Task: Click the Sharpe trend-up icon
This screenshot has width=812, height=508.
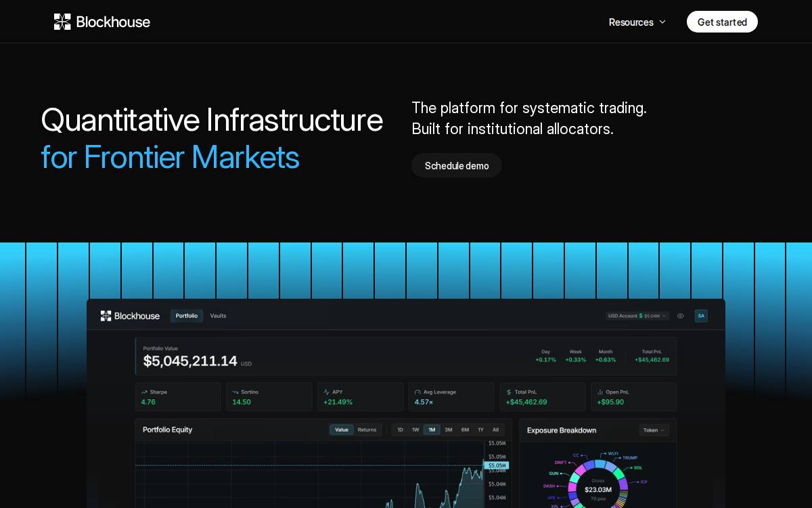Action: pyautogui.click(x=144, y=392)
